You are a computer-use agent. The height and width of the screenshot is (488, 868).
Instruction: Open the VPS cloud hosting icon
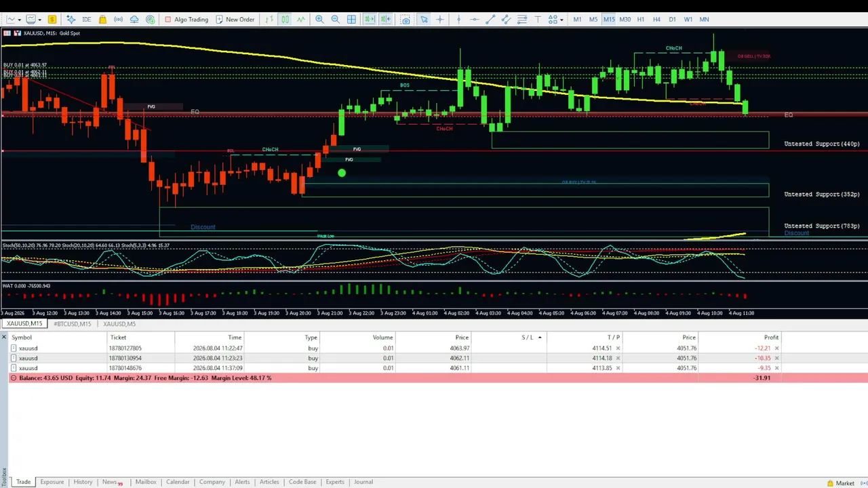coord(134,19)
